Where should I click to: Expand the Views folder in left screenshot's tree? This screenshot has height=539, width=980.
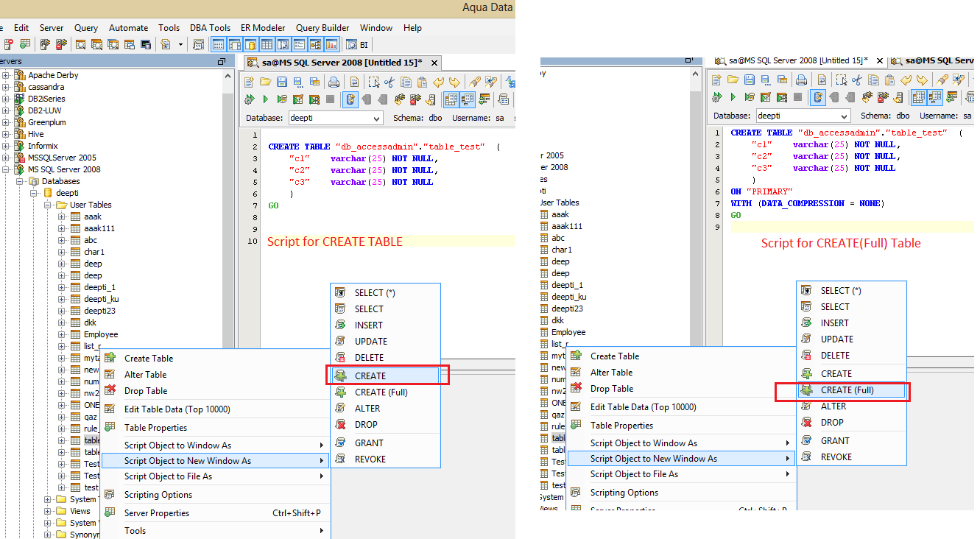point(48,511)
